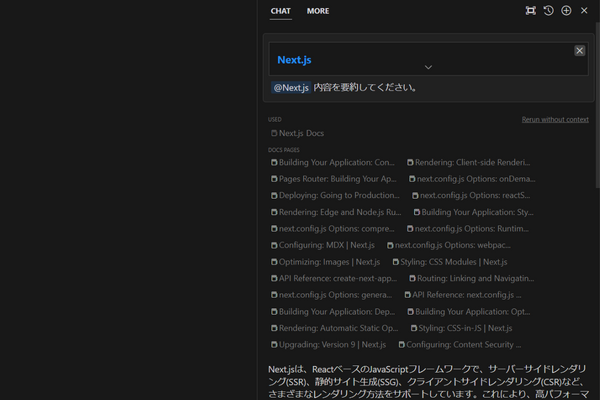Screen dimensions: 600x400
Task: Click the @Next.js mention tag
Action: [x=291, y=88]
